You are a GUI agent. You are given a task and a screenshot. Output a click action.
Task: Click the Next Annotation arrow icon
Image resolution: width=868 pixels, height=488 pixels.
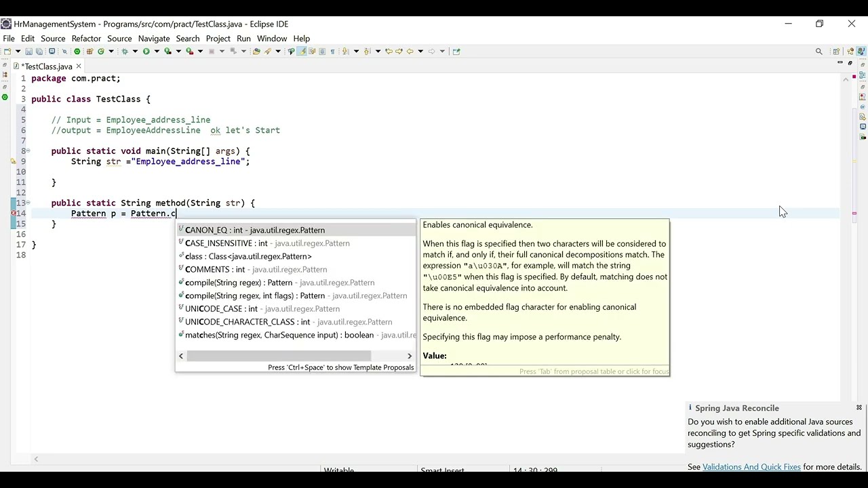coord(345,51)
